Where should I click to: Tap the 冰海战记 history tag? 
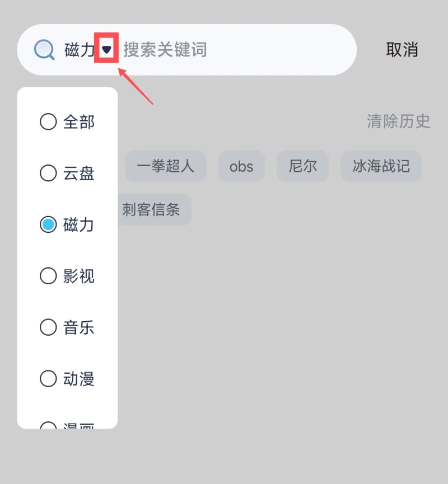pyautogui.click(x=381, y=166)
